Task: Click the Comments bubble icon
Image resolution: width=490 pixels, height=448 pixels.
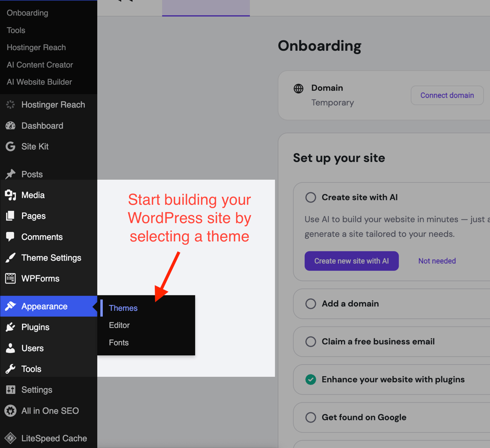Action: 11,237
